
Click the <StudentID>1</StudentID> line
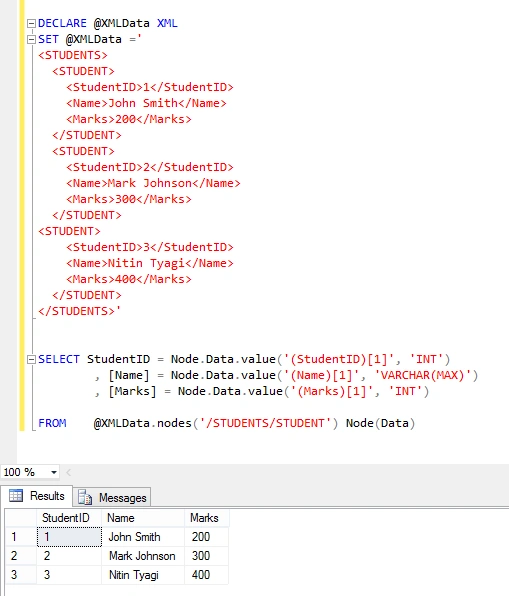click(x=150, y=87)
